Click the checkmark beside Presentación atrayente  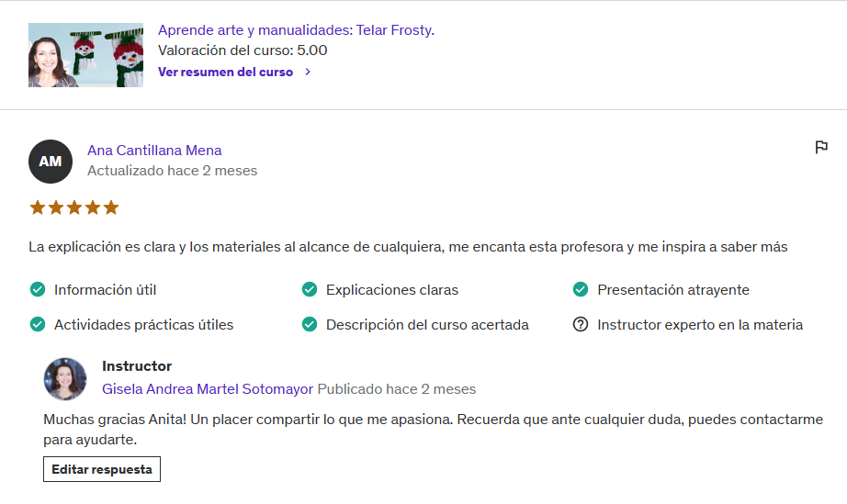(581, 290)
